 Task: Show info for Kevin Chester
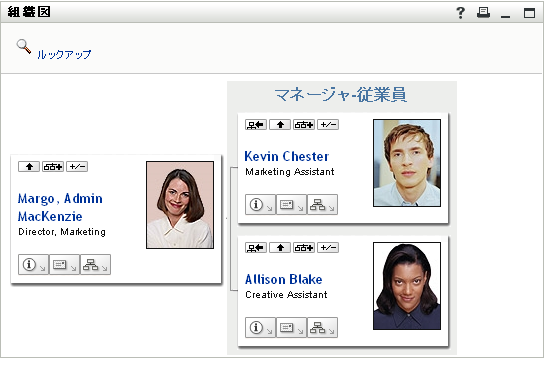pos(260,204)
